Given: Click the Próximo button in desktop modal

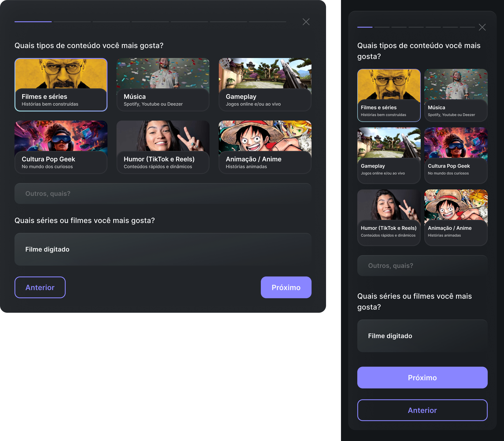Looking at the screenshot, I should 286,287.
